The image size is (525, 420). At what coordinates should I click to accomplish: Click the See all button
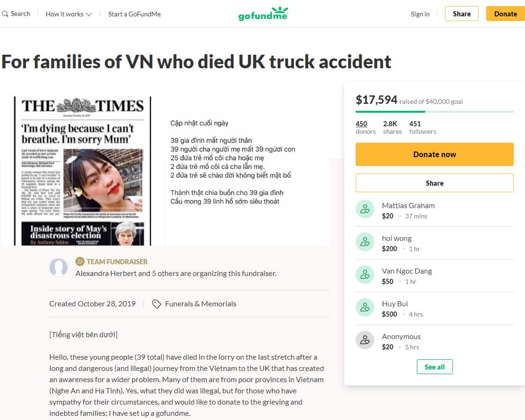pos(434,367)
